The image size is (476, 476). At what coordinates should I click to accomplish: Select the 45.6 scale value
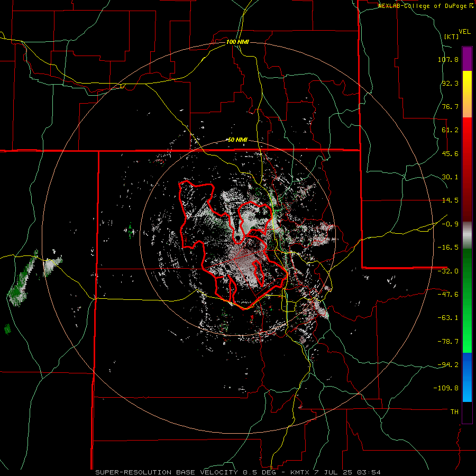[x=450, y=153]
